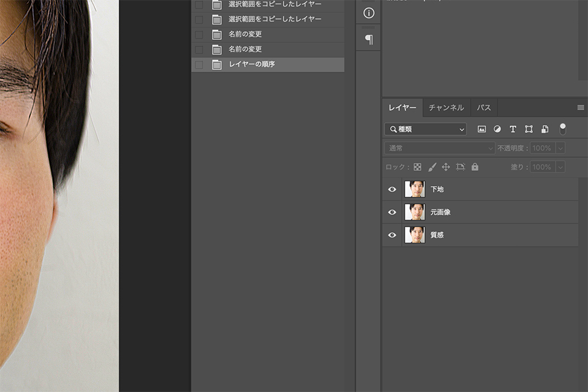Viewport: 588px width, 392px height.
Task: Expand the 塗り slider arrow
Action: pyautogui.click(x=560, y=167)
